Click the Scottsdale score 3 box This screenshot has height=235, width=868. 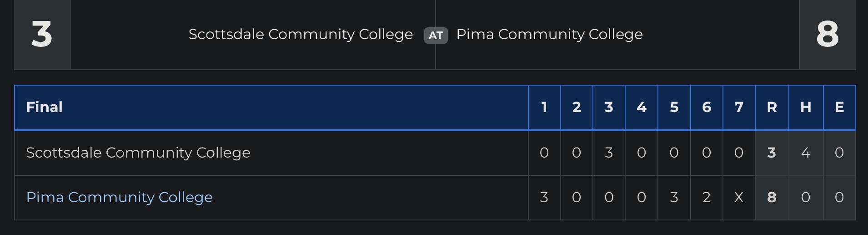coord(42,35)
